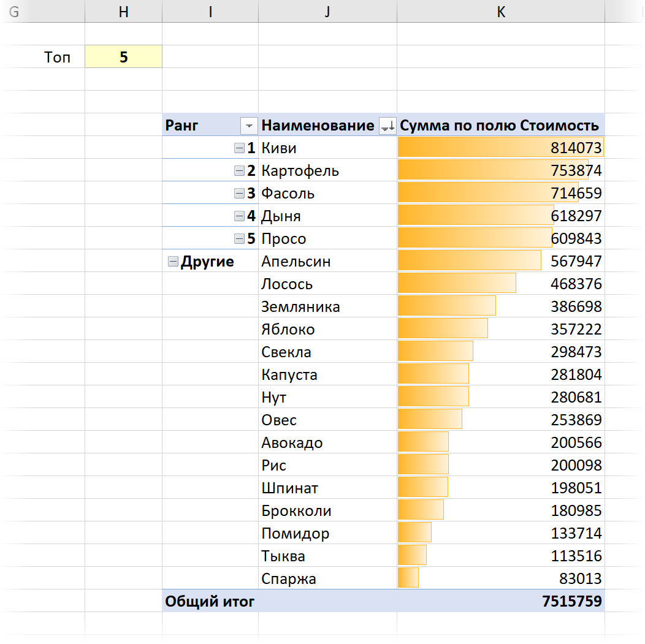The image size is (645, 644).
Task: Select column H header
Action: pos(123,12)
